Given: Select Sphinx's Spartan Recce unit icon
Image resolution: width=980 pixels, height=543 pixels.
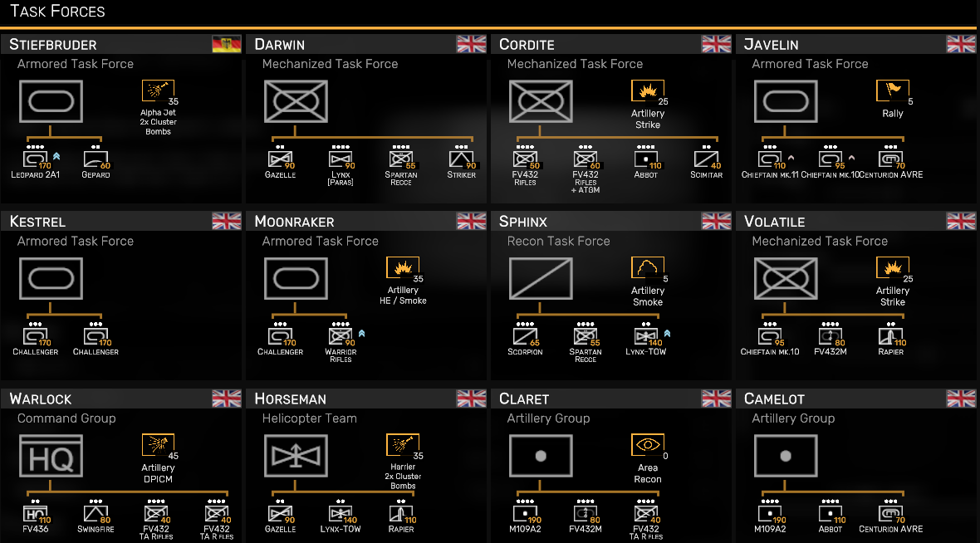Looking at the screenshot, I should (586, 336).
